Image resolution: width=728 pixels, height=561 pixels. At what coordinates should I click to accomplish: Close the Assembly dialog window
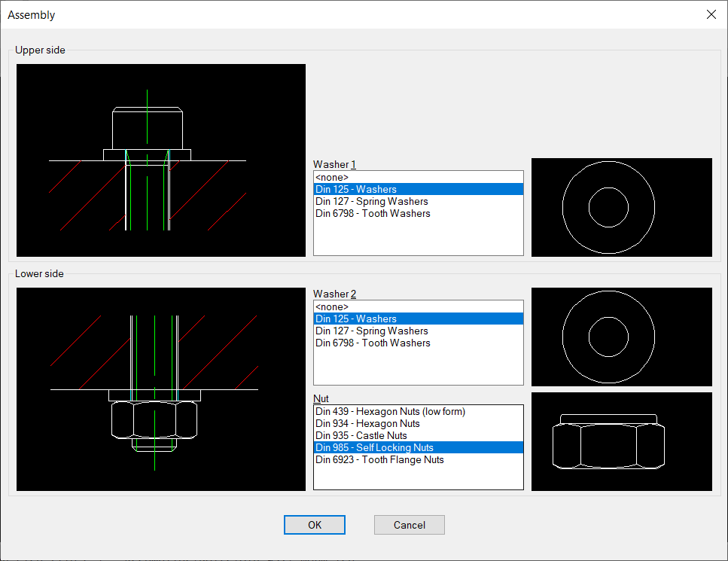click(711, 14)
